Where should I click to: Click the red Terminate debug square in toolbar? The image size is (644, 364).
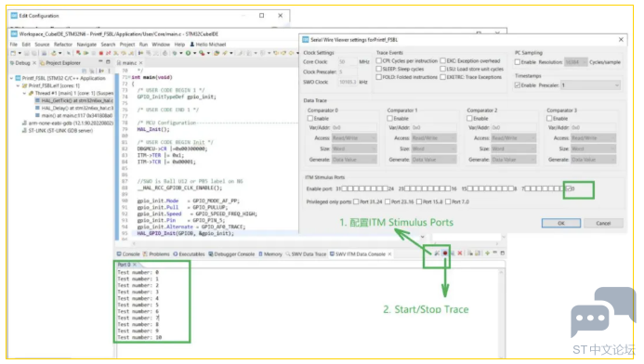101,53
